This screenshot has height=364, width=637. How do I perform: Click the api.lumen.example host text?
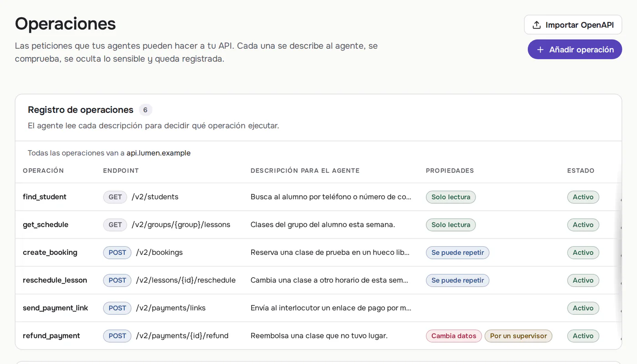pos(158,153)
